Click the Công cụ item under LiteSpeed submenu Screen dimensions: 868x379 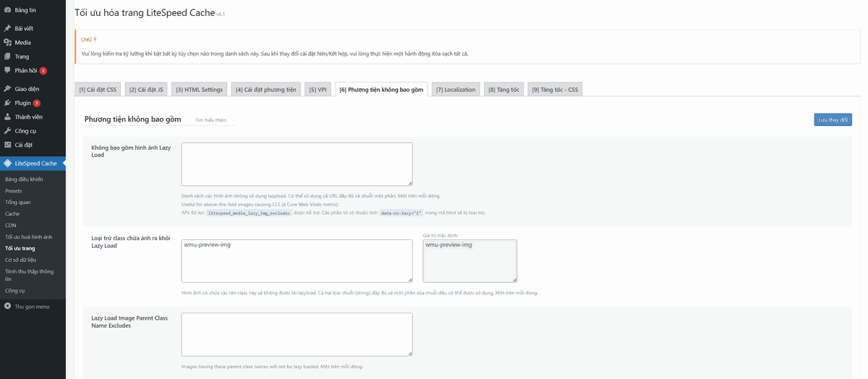point(15,291)
